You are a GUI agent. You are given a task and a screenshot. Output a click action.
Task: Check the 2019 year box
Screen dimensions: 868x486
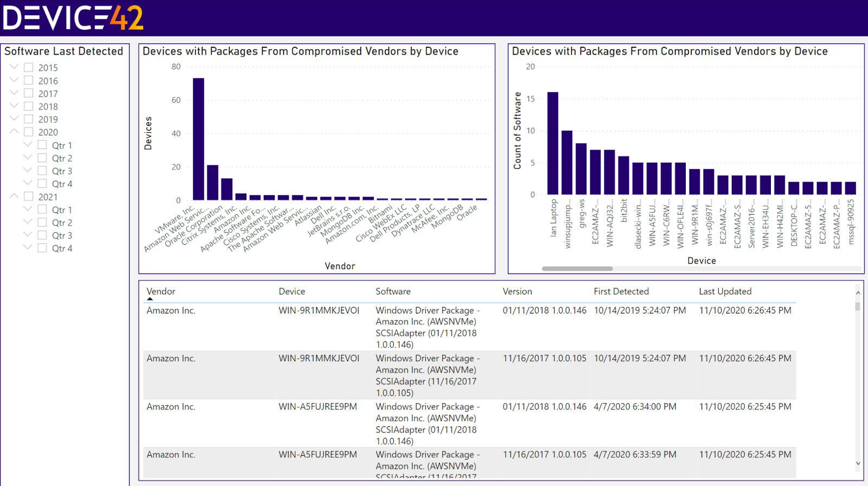point(29,119)
